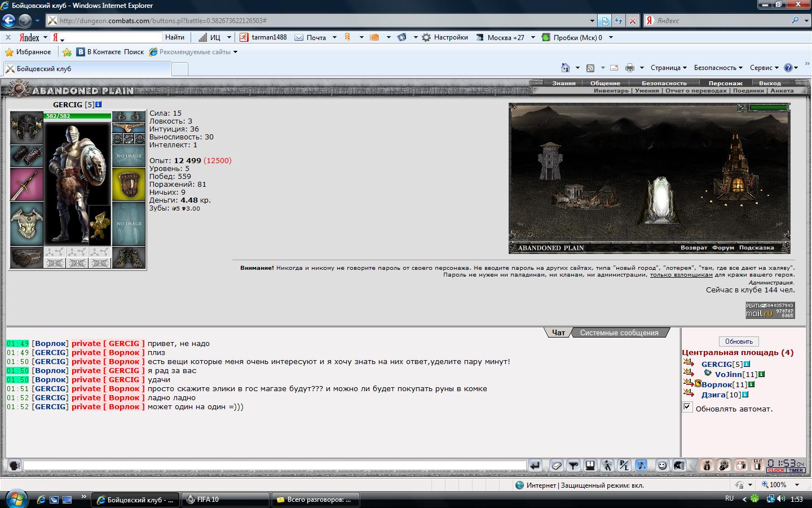812x508 pixels.
Task: Click the info icon next to GERCIG [5] header
Action: click(x=99, y=104)
